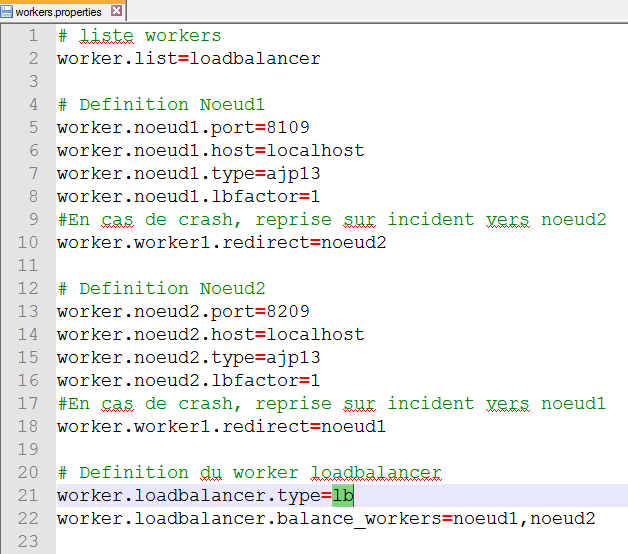This screenshot has height=554, width=628.
Task: Click on worker.noeud1.host=localhost line
Action: coord(210,151)
